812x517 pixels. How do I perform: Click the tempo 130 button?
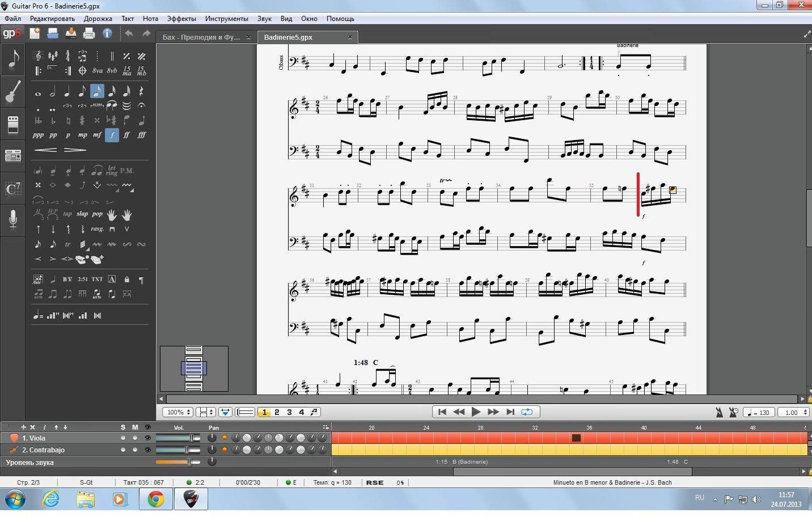(x=759, y=413)
